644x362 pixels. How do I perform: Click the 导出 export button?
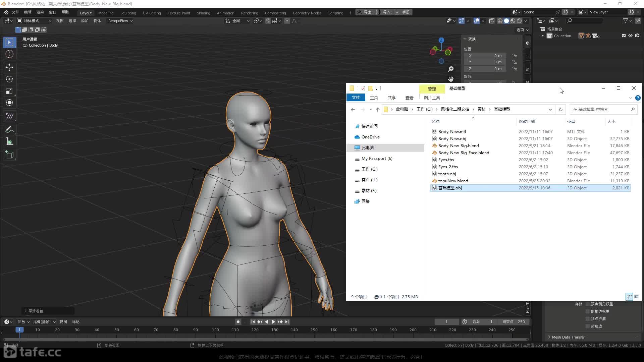tap(365, 12)
